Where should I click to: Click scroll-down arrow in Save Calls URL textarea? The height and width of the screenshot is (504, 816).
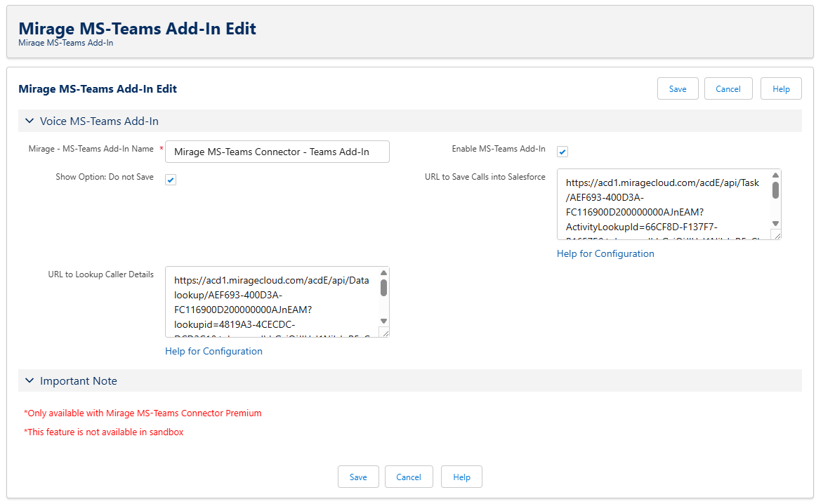pos(775,224)
